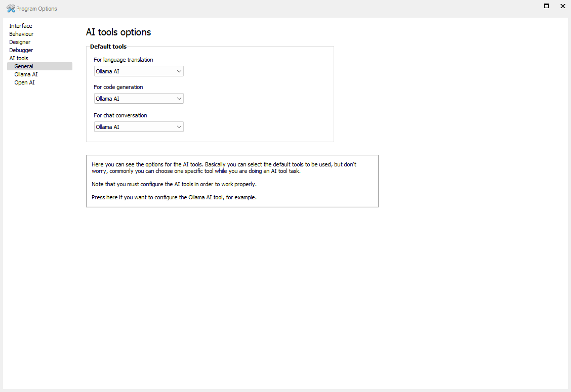This screenshot has height=392, width=571.
Task: Open the Ollama AI settings page
Action: [x=26, y=74]
